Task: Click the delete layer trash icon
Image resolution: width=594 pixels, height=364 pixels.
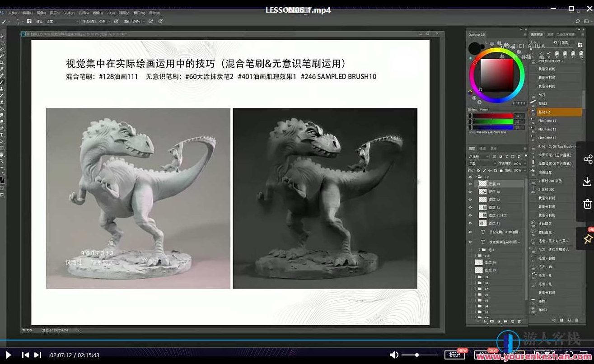Action: tap(519, 321)
